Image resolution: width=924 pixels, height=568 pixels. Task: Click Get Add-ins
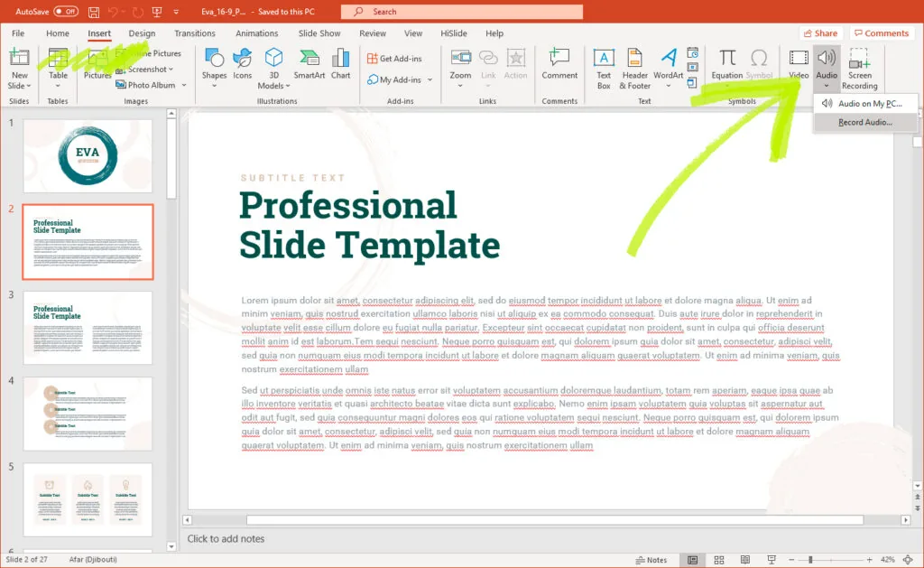pos(395,59)
